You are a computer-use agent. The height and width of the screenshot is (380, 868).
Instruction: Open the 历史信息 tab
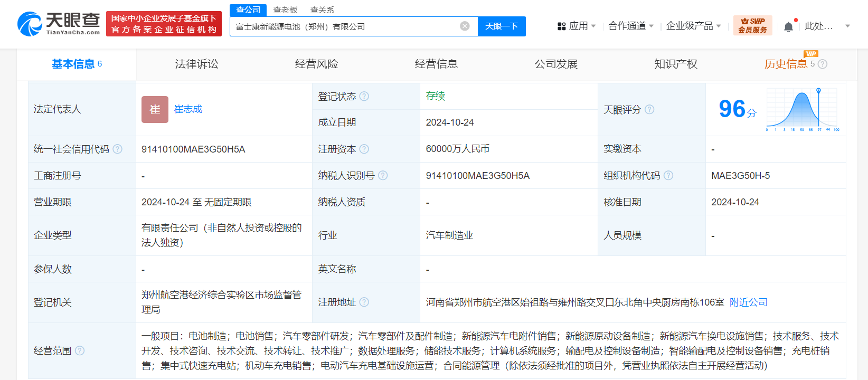point(786,64)
